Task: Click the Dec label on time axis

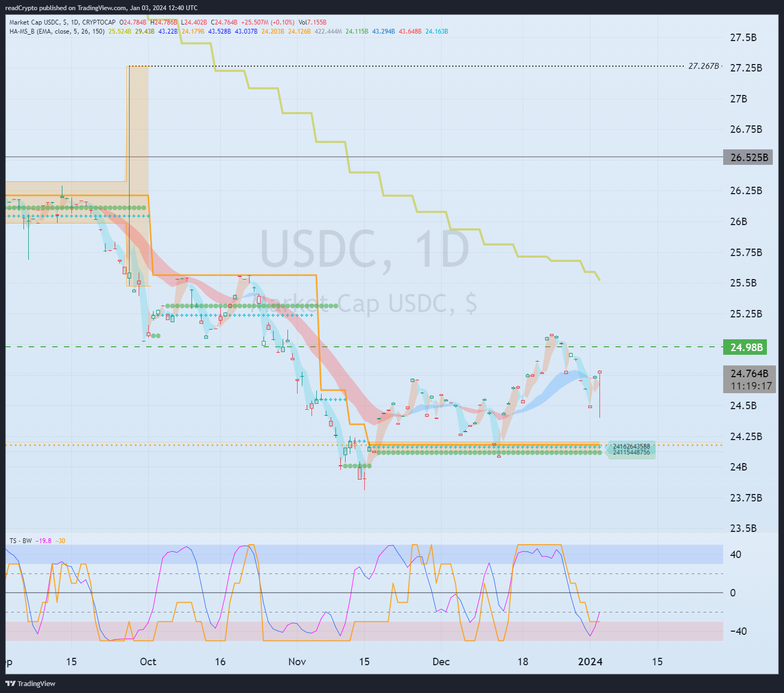Action: point(441,662)
